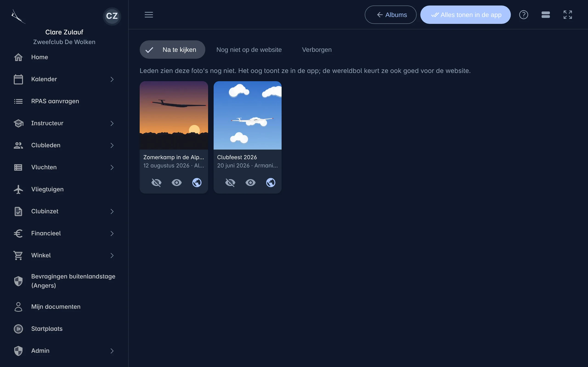Click the help question mark icon
Image resolution: width=588 pixels, height=367 pixels.
point(523,15)
